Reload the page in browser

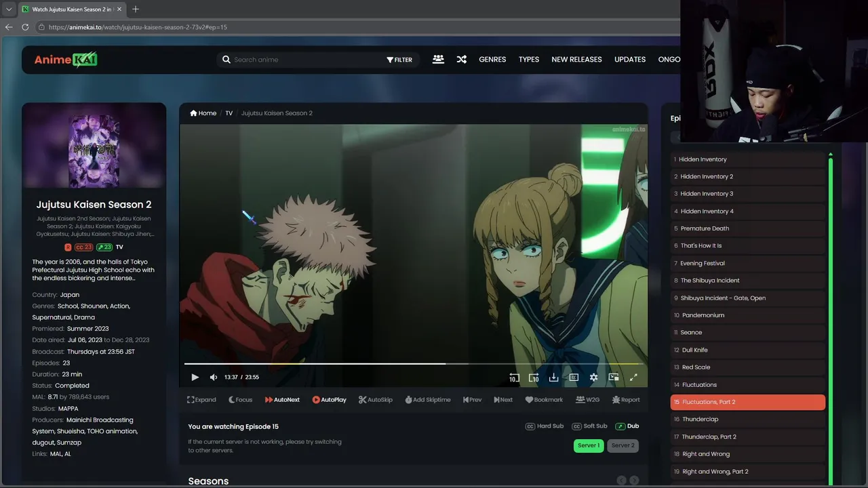tap(25, 27)
